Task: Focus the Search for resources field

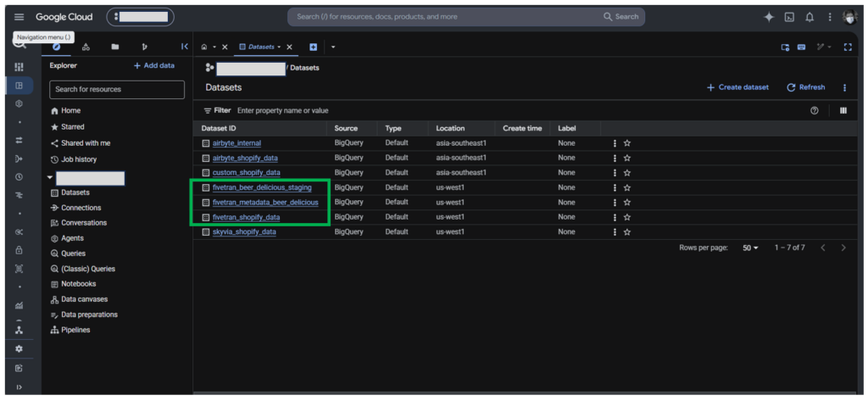Action: 117,89
